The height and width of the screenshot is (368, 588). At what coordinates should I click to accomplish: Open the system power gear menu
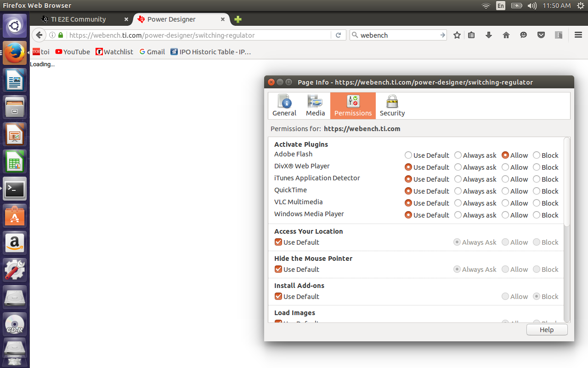click(580, 6)
